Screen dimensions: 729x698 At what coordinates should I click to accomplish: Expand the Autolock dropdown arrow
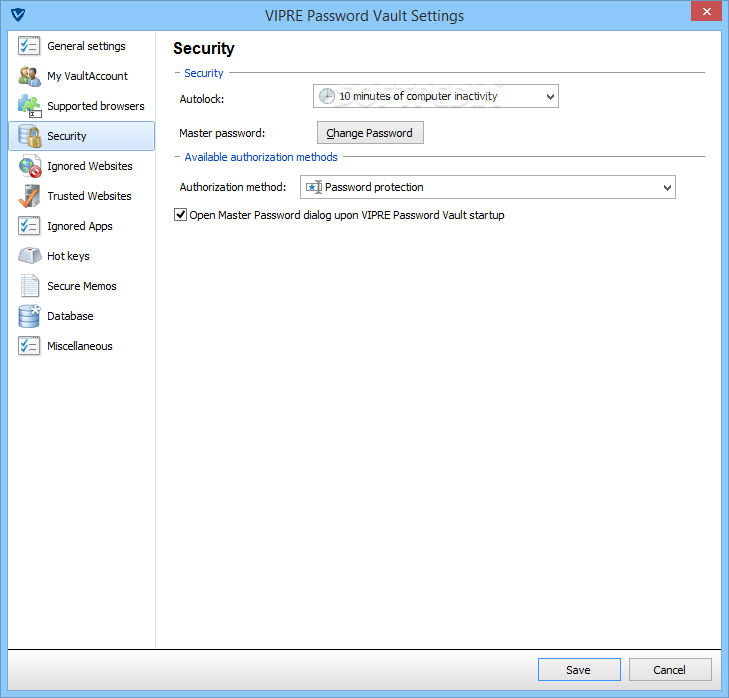click(550, 97)
